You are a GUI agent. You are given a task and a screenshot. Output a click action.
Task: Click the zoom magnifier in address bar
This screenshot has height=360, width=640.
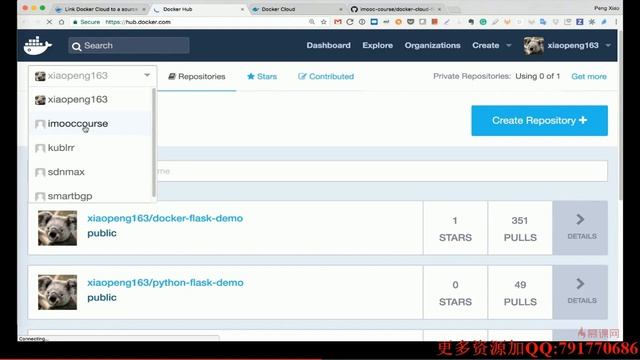312,22
